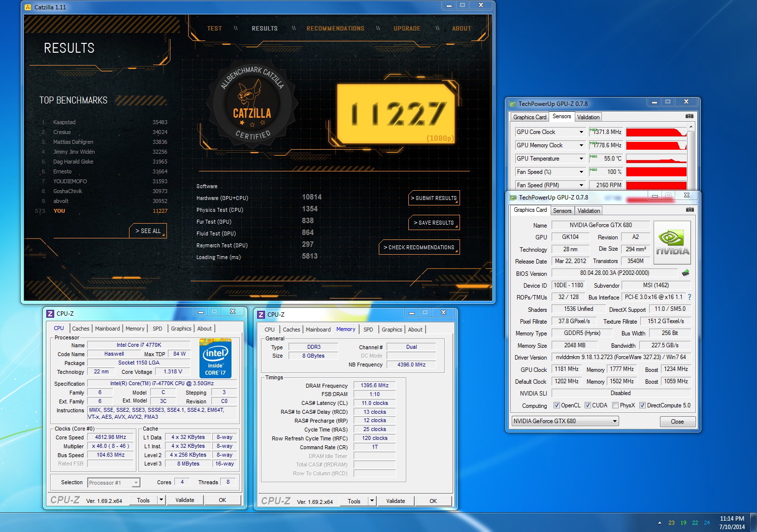The height and width of the screenshot is (532, 757).
Task: Click the tray temperature value 24
Action: pos(707,523)
